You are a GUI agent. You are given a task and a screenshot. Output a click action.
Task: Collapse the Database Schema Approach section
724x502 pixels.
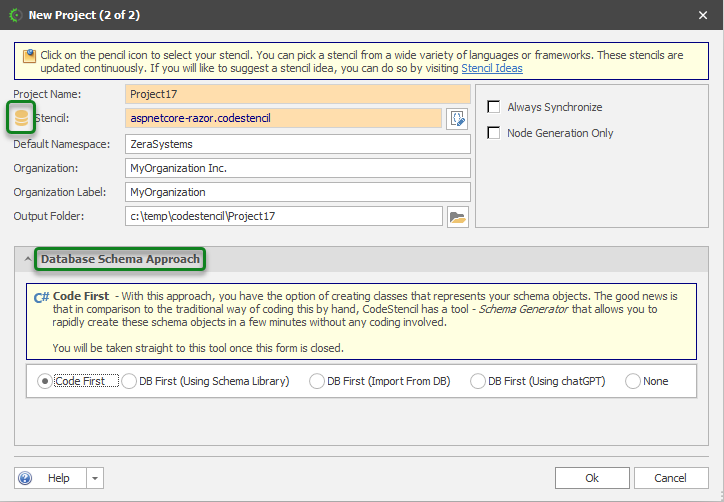(27, 260)
